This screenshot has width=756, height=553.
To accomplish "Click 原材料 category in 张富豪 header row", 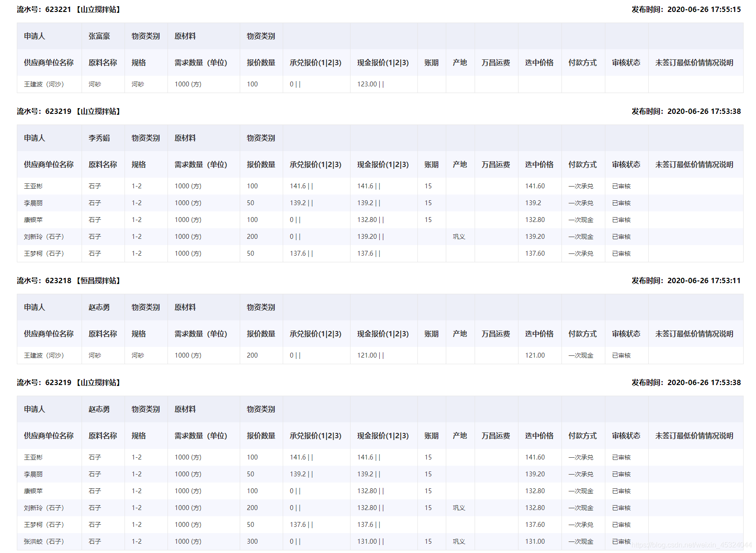I will click(x=185, y=36).
